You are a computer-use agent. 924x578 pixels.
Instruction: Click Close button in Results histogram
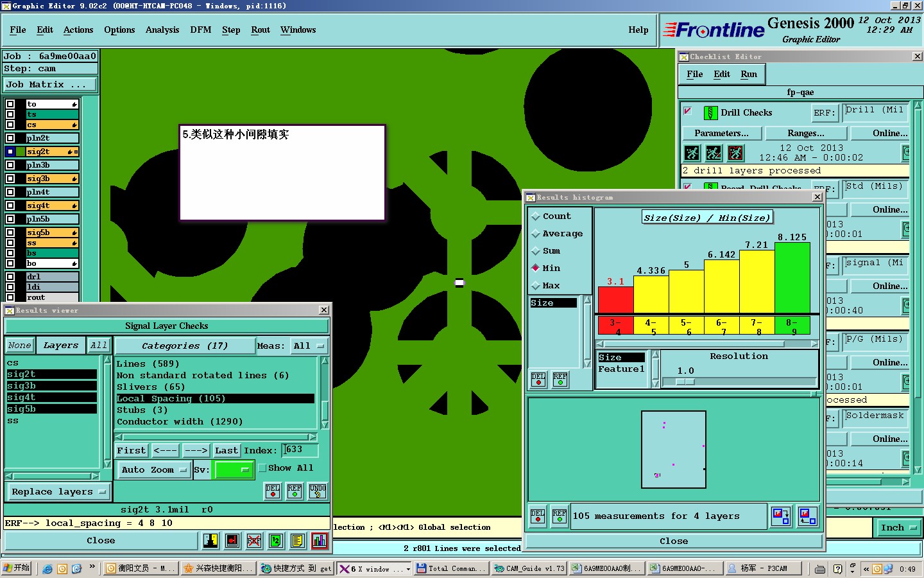pyautogui.click(x=674, y=541)
